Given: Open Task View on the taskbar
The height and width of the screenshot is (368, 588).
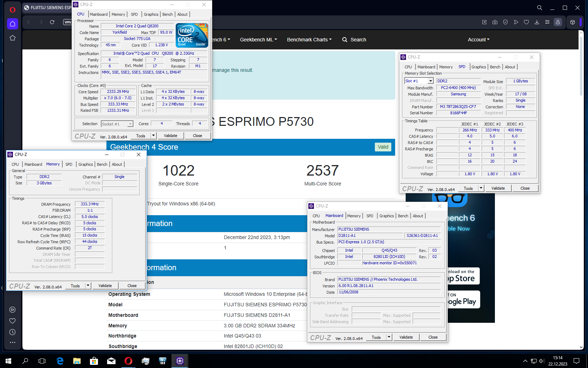Looking at the screenshot, I should coord(42,361).
